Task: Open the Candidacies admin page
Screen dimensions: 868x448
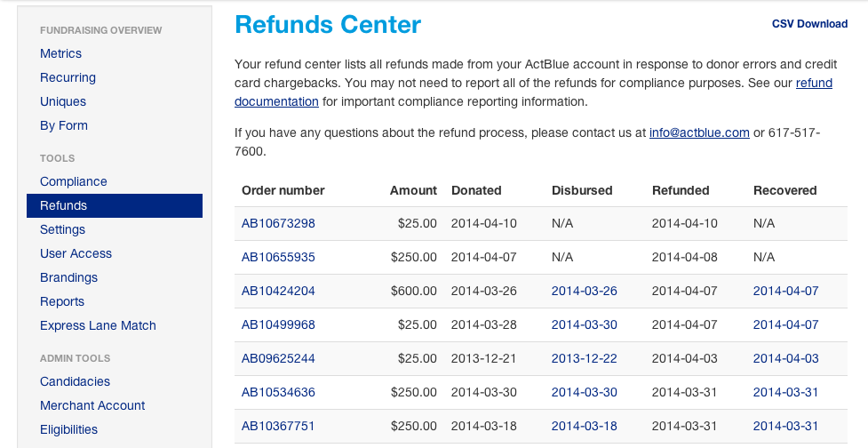Action: tap(75, 381)
